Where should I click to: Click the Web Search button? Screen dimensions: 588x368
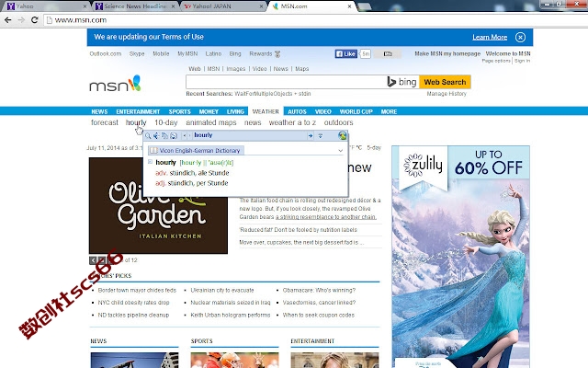(445, 82)
